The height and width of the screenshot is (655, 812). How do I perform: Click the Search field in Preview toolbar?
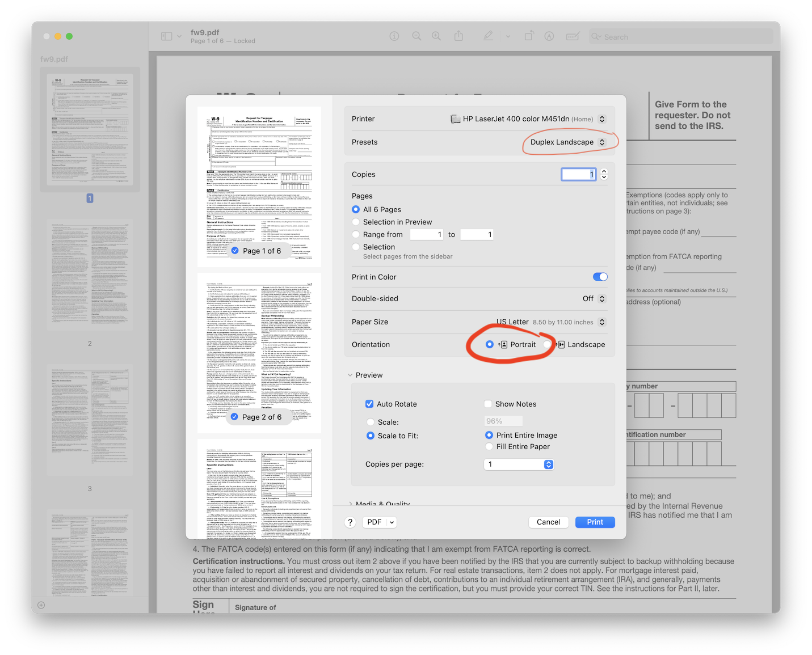[x=681, y=37]
